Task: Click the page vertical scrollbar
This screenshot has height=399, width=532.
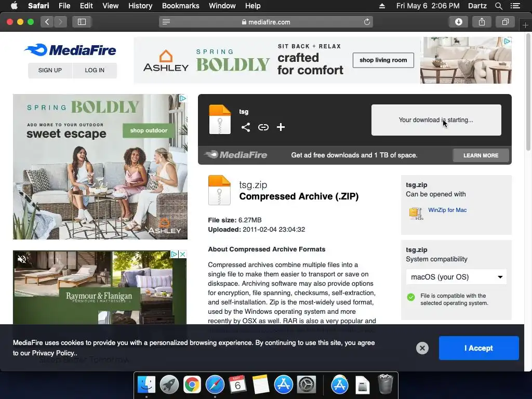Action: tap(528, 91)
